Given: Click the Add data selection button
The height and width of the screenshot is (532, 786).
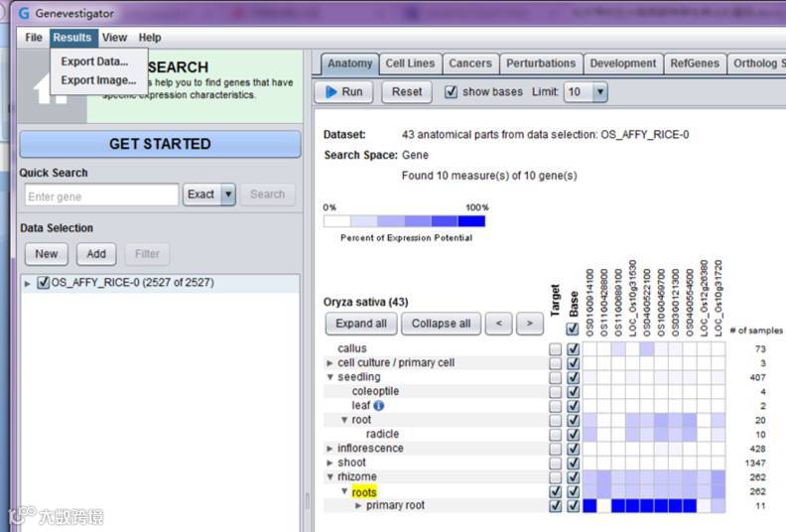Looking at the screenshot, I should (96, 254).
